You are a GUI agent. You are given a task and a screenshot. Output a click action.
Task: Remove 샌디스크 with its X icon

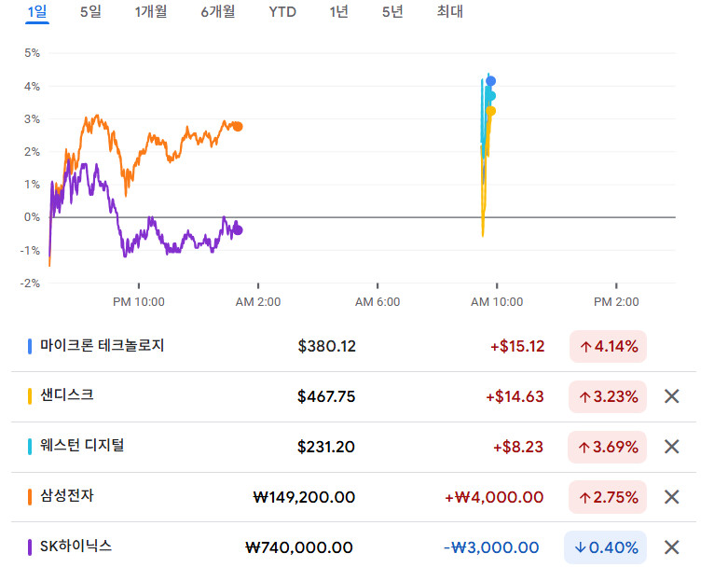click(671, 396)
